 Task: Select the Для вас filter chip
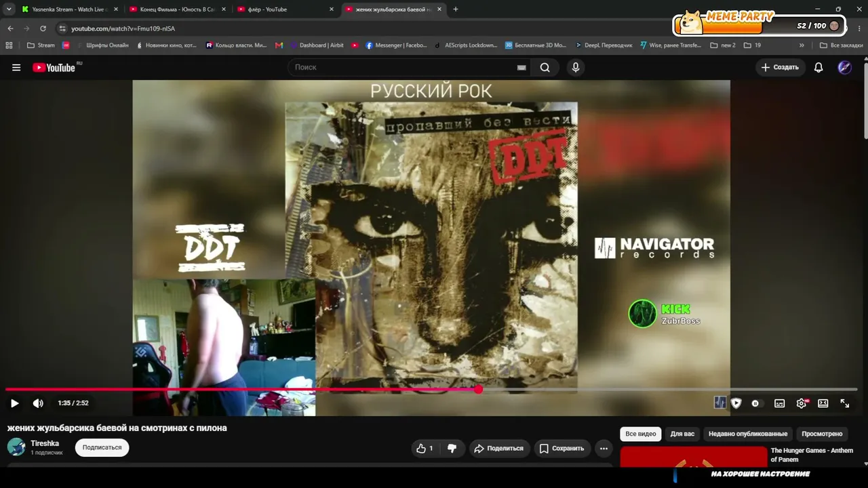coord(682,434)
